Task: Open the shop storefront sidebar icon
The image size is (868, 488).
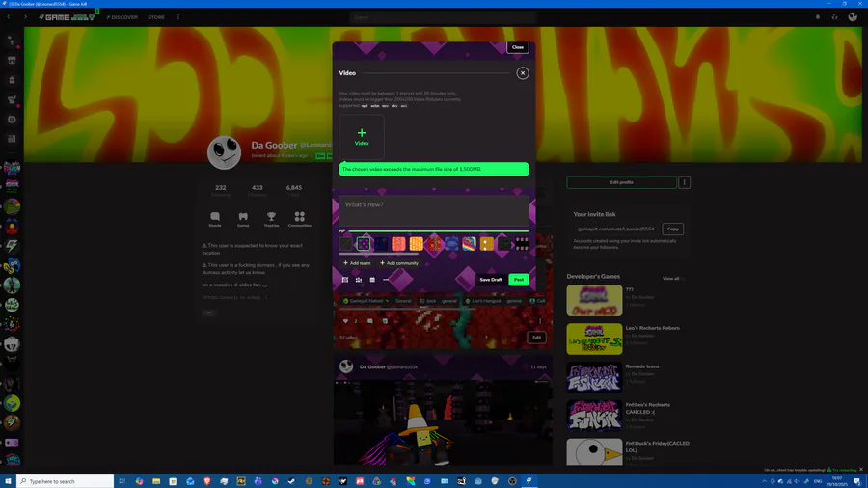Action: point(12,61)
